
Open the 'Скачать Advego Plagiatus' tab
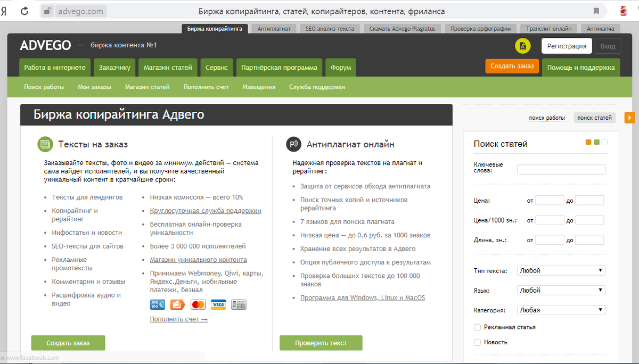click(x=402, y=29)
